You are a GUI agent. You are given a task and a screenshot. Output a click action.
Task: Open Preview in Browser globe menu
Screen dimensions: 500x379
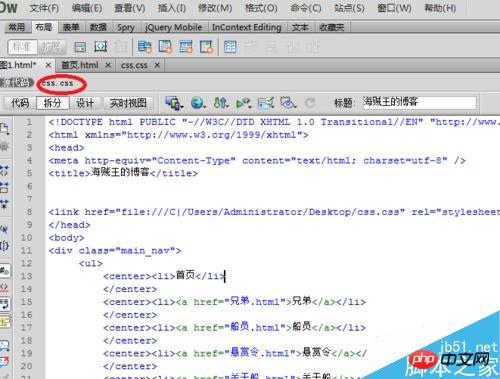tap(198, 103)
